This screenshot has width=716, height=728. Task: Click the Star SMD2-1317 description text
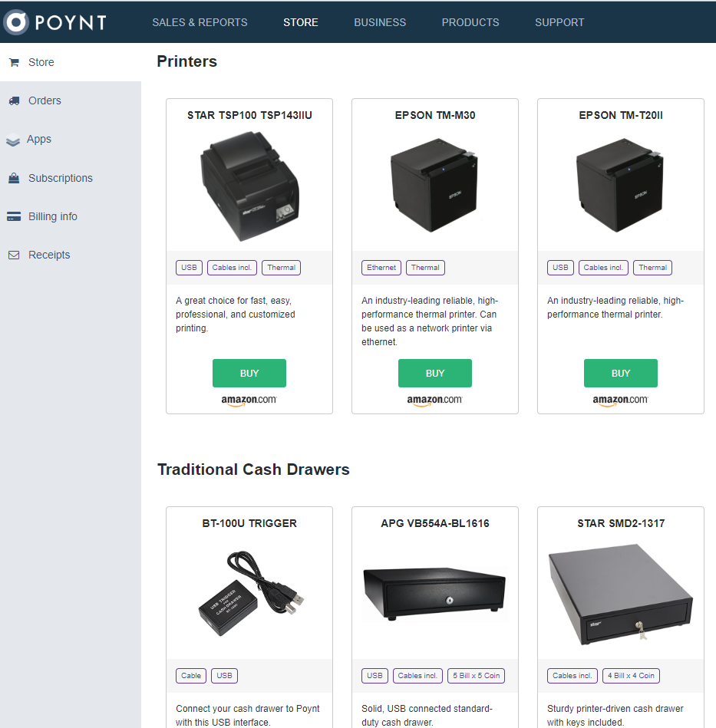tap(615, 715)
